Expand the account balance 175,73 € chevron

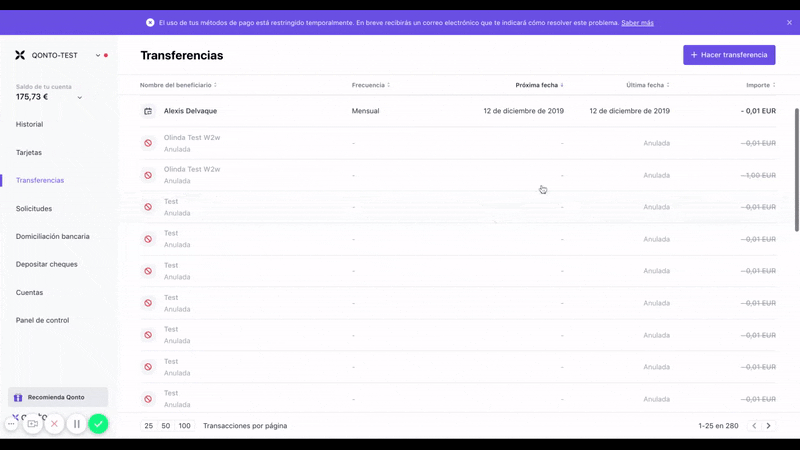(80, 97)
